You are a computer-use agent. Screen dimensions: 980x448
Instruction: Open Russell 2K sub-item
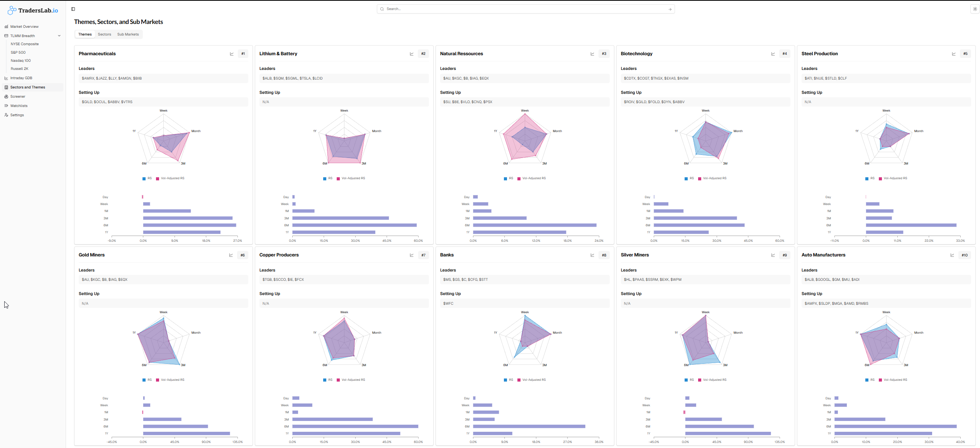tap(19, 69)
